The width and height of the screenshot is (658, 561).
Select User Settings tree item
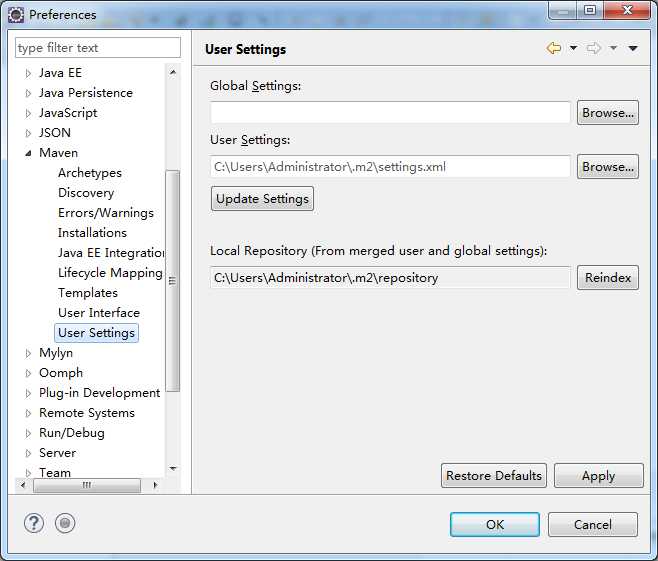(x=97, y=333)
